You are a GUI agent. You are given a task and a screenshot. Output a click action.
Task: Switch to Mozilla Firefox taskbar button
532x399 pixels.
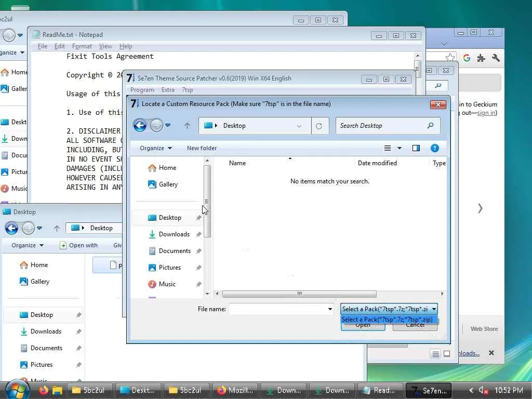(x=235, y=391)
